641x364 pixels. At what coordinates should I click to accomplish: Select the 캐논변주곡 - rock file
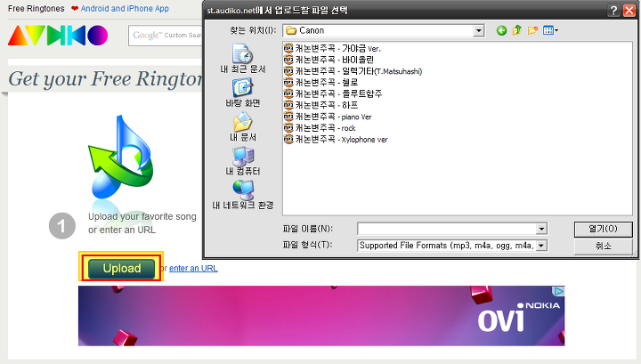click(320, 128)
